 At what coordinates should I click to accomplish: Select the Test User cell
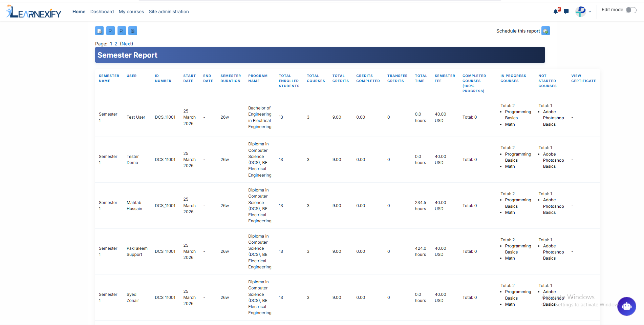[x=136, y=117]
